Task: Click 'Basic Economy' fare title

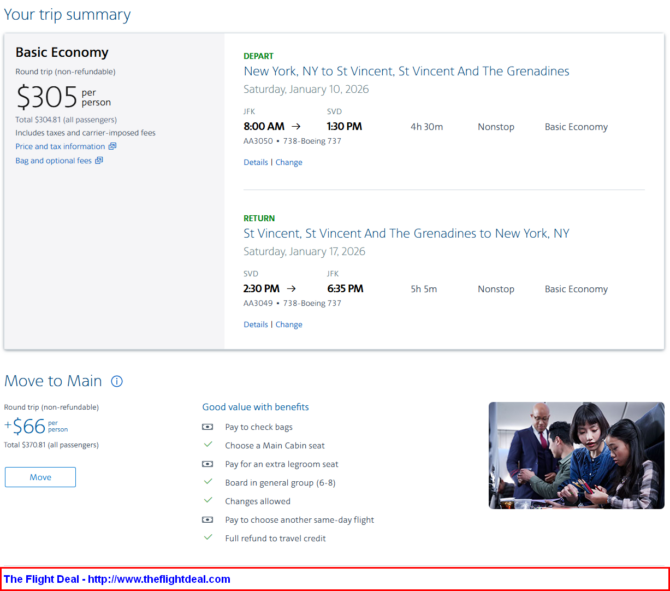Action: click(x=62, y=52)
